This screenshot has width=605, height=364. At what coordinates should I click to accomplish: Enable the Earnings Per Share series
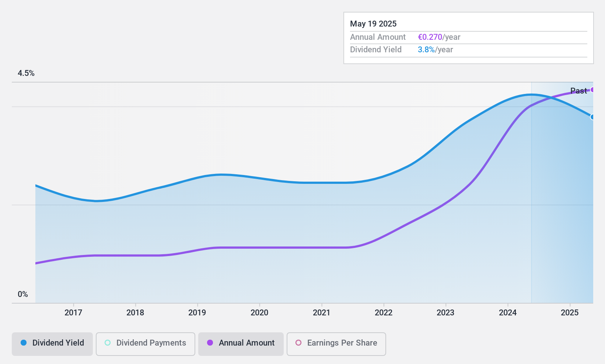pyautogui.click(x=336, y=344)
